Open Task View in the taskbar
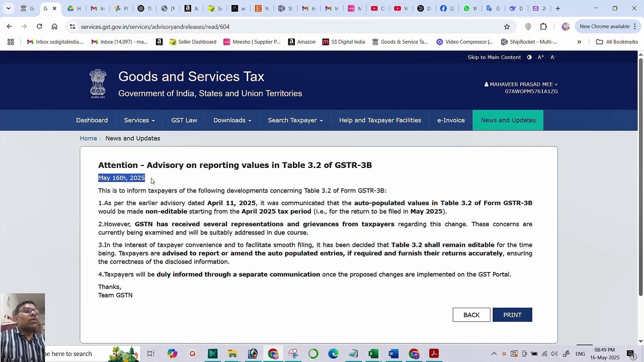Image resolution: width=644 pixels, height=362 pixels. (150, 354)
